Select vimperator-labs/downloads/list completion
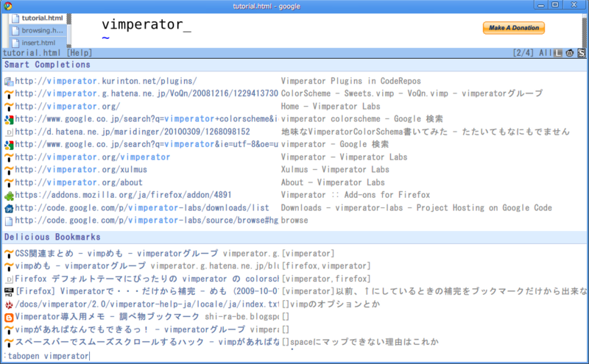Image resolution: width=589 pixels, height=364 pixels. click(x=294, y=207)
